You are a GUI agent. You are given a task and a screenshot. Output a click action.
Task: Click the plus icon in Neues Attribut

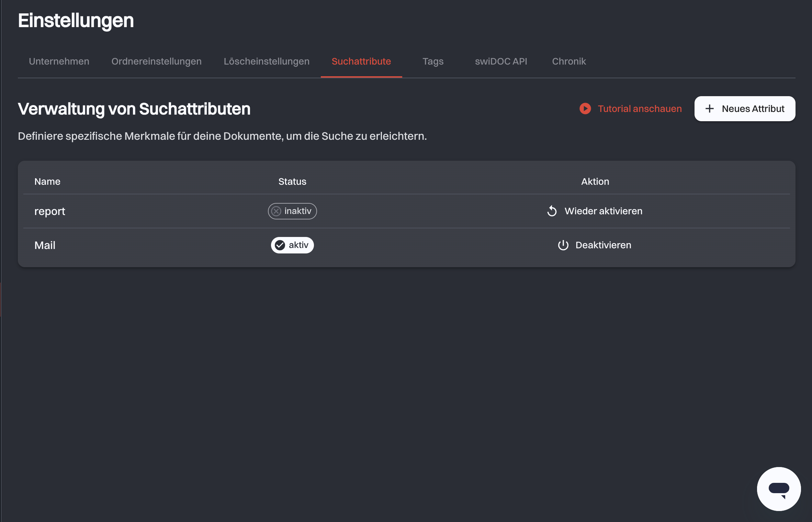710,109
